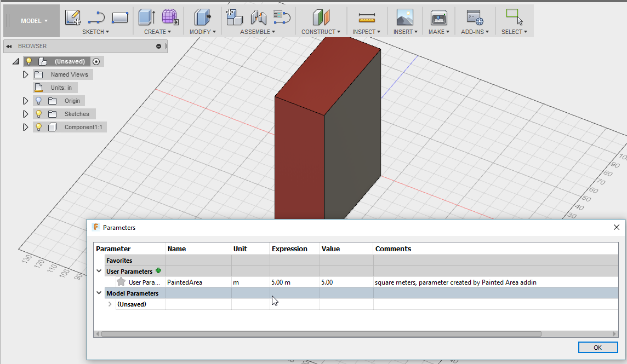Click the Scripts and Add-Ins icon

click(474, 18)
